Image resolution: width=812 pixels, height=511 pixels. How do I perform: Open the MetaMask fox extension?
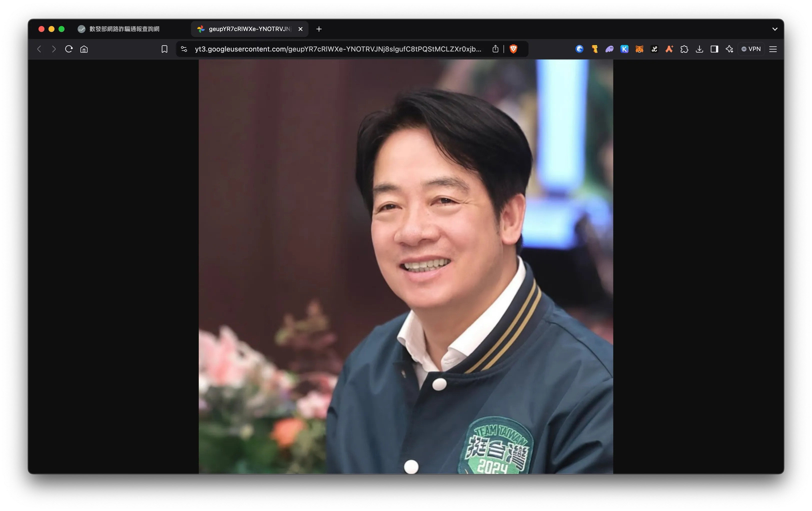639,49
